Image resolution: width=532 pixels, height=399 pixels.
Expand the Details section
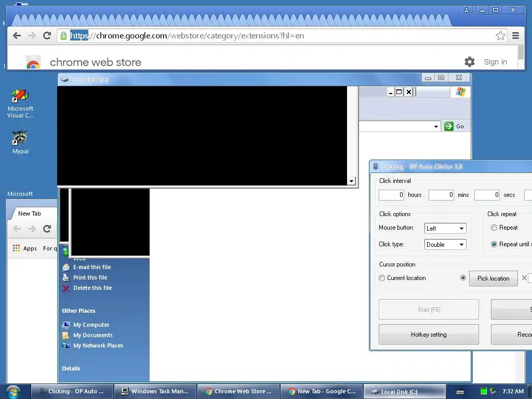point(71,368)
